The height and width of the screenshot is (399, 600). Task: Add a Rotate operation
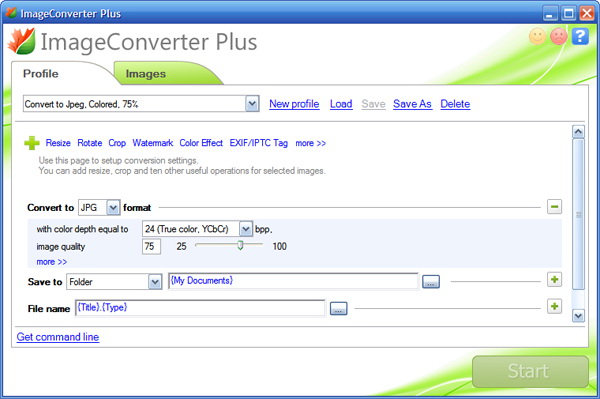coord(90,143)
